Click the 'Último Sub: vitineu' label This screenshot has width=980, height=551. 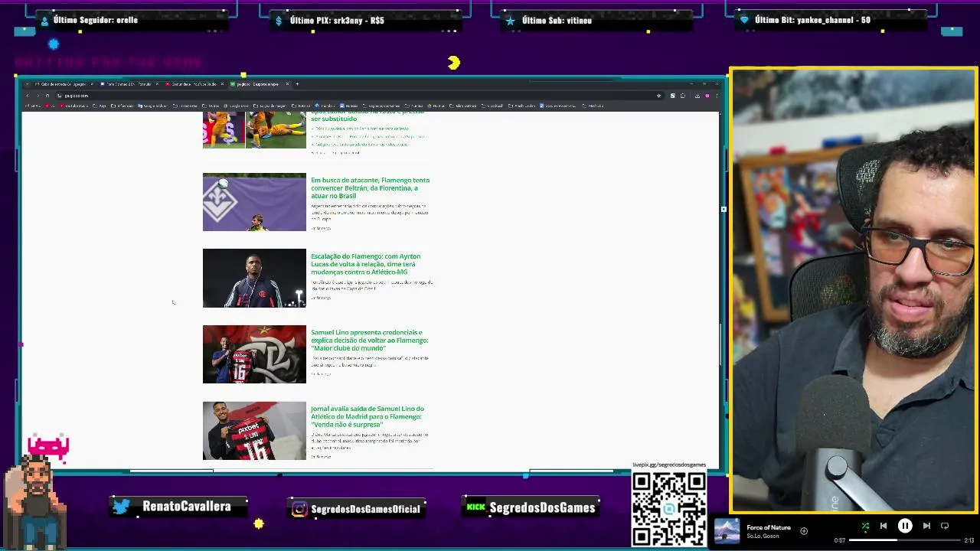click(x=557, y=21)
